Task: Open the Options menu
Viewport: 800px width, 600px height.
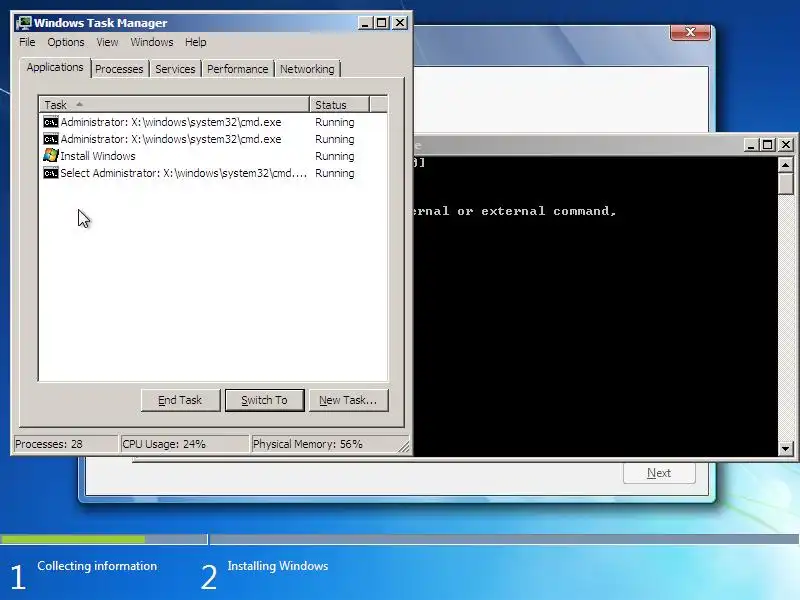Action: (66, 42)
